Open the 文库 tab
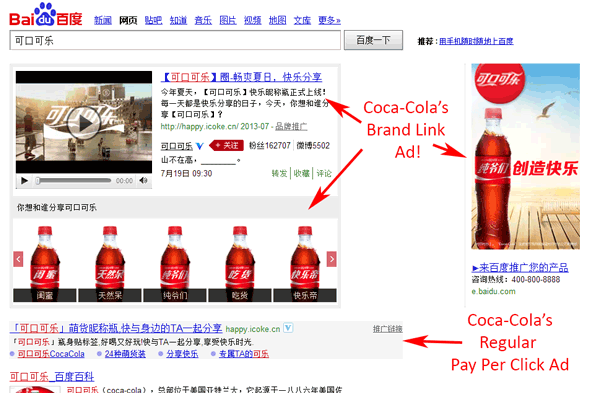The image size is (600, 393). pos(302,20)
